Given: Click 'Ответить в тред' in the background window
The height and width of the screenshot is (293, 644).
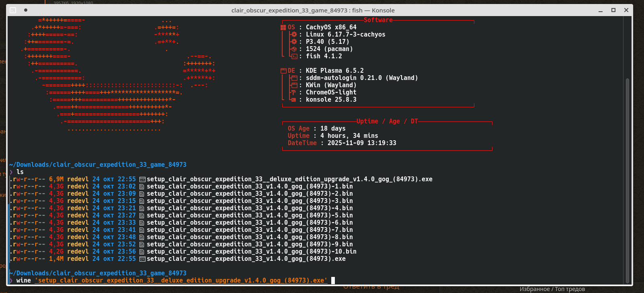Looking at the screenshot, I should [371, 287].
